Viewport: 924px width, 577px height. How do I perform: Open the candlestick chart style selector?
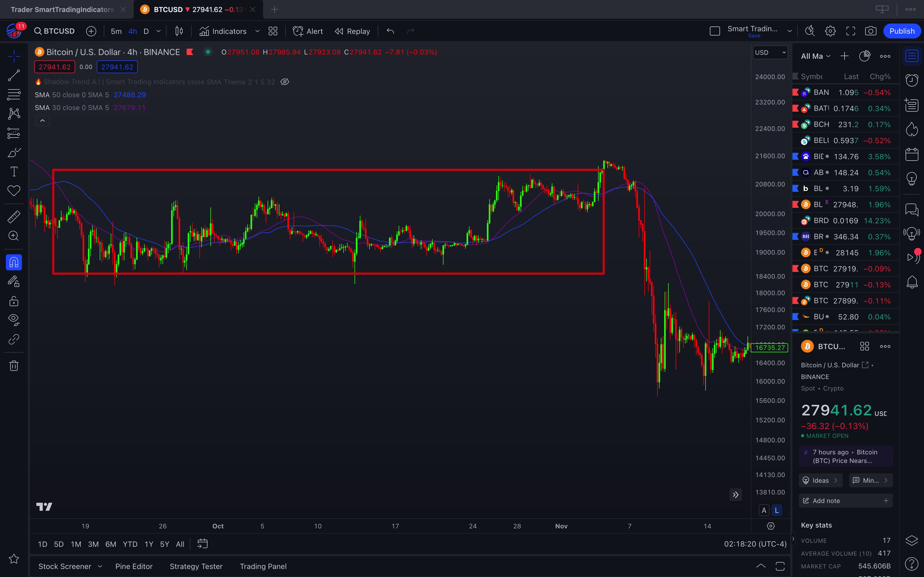click(x=179, y=31)
